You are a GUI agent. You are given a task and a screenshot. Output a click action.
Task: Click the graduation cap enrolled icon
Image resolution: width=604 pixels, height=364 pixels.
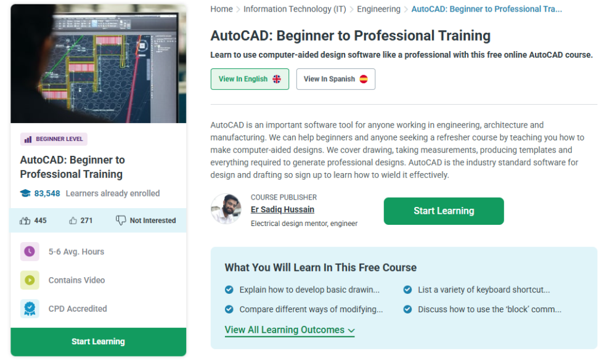click(x=25, y=193)
